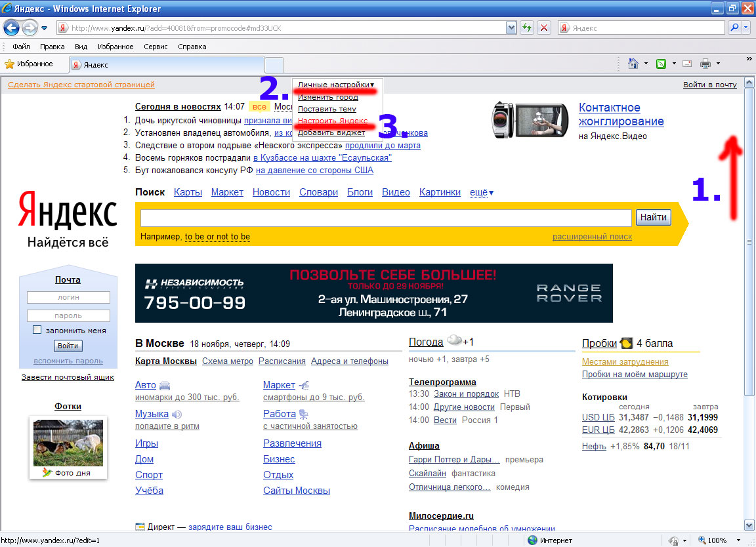Expand the print options dropdown arrow
This screenshot has height=547, width=756.
[x=718, y=64]
